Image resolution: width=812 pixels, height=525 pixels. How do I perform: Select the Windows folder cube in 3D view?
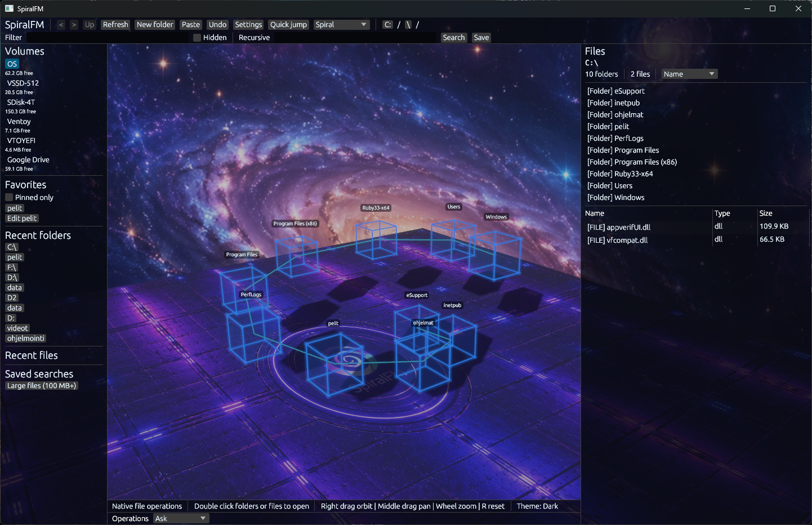point(496,255)
